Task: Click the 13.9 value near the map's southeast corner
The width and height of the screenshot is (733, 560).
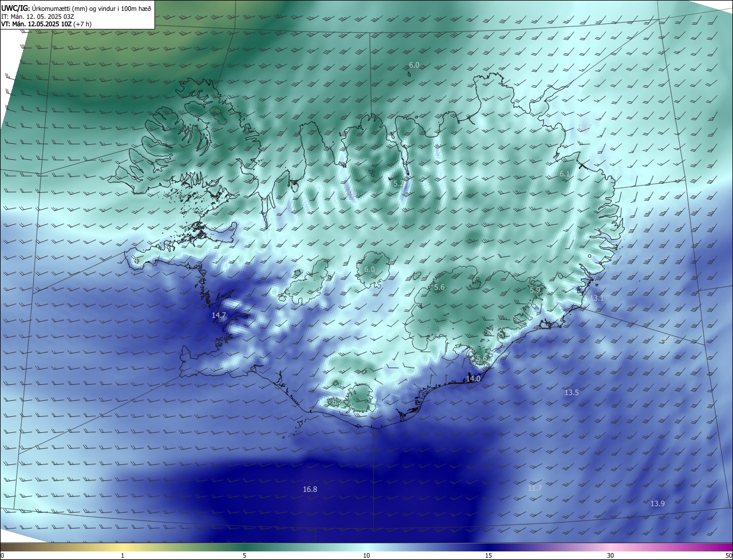Action: point(657,503)
